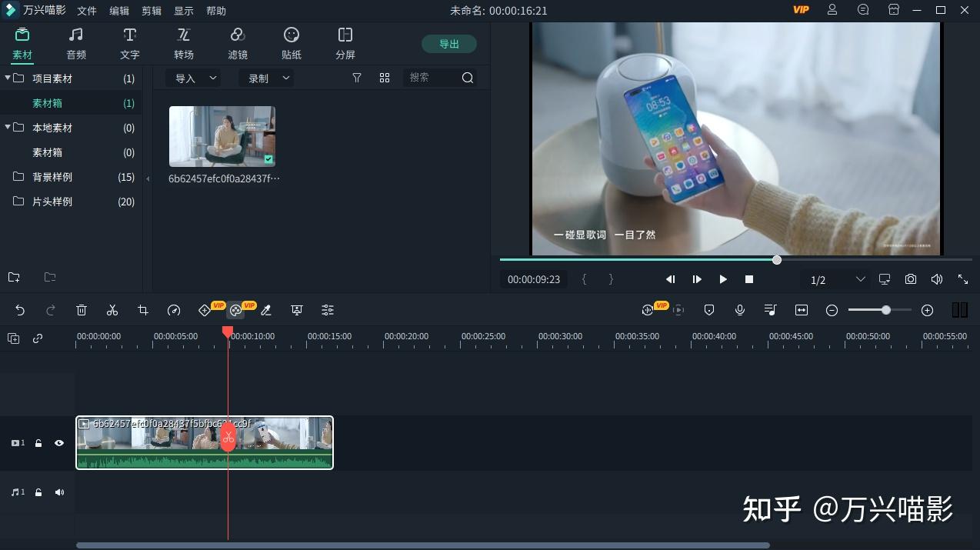
Task: Switch to the 分屏 tab
Action: pos(345,44)
